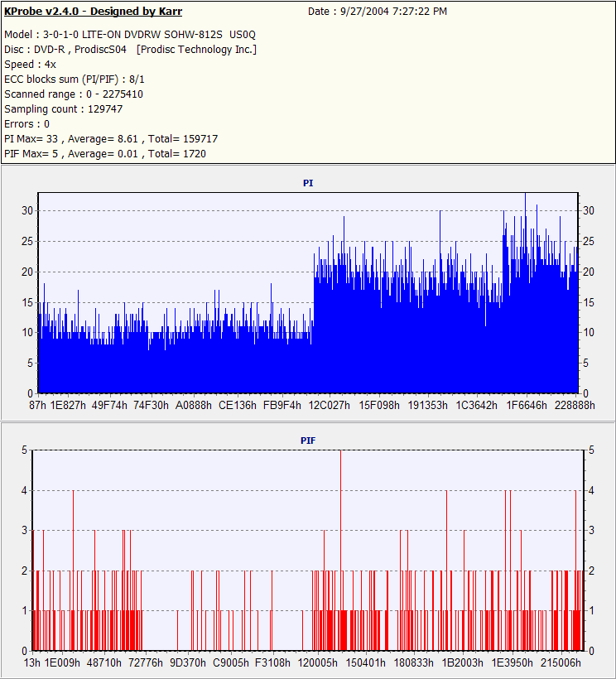Click the PI chart 1F6646h axis label
Image resolution: width=616 pixels, height=679 pixels.
[527, 405]
